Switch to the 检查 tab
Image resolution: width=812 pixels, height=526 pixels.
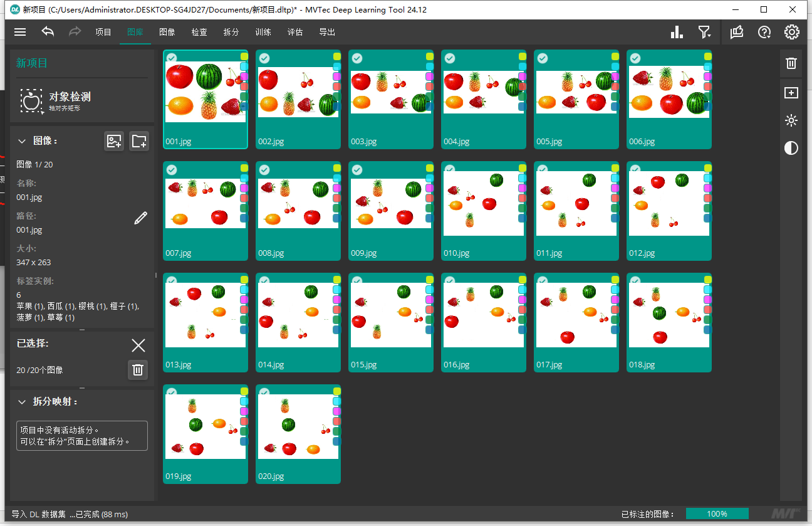[x=199, y=32]
